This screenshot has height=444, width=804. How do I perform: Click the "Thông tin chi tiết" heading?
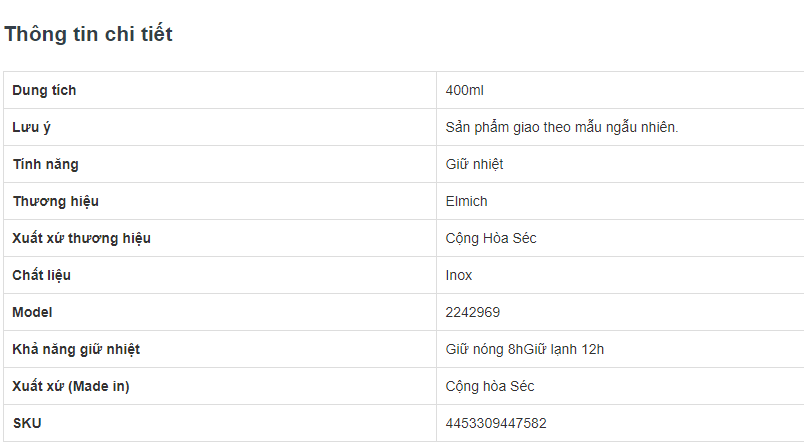coord(88,34)
